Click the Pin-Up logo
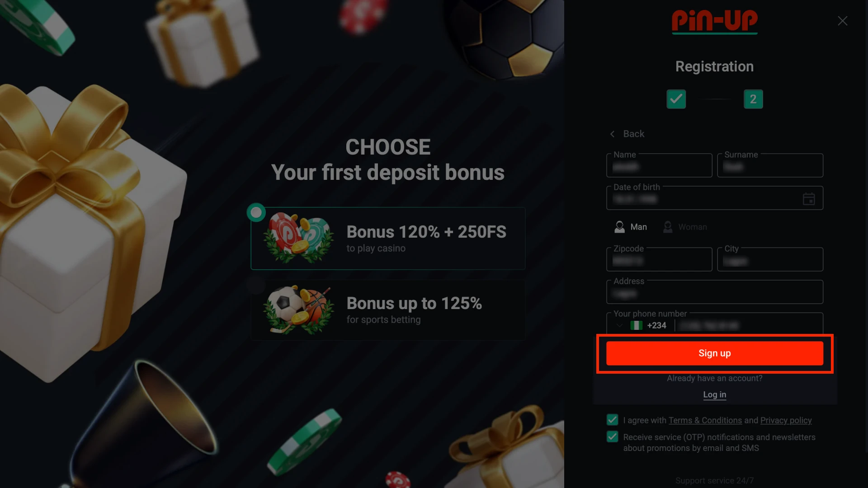The width and height of the screenshot is (868, 488). pos(714,21)
